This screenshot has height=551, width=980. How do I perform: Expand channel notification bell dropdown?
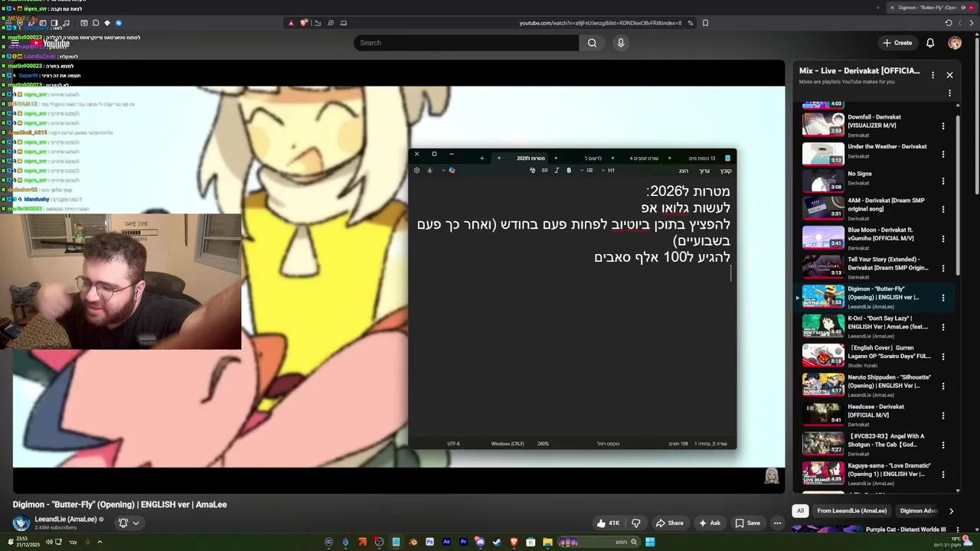click(x=128, y=523)
